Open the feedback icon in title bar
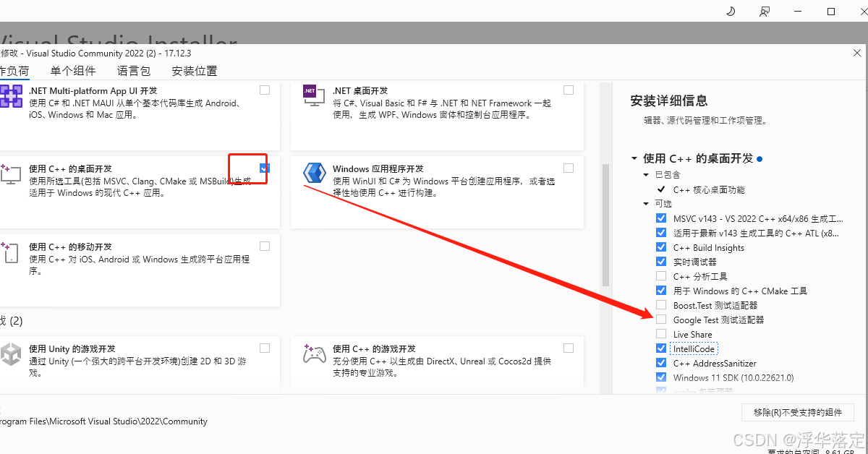868x454 pixels. (765, 12)
